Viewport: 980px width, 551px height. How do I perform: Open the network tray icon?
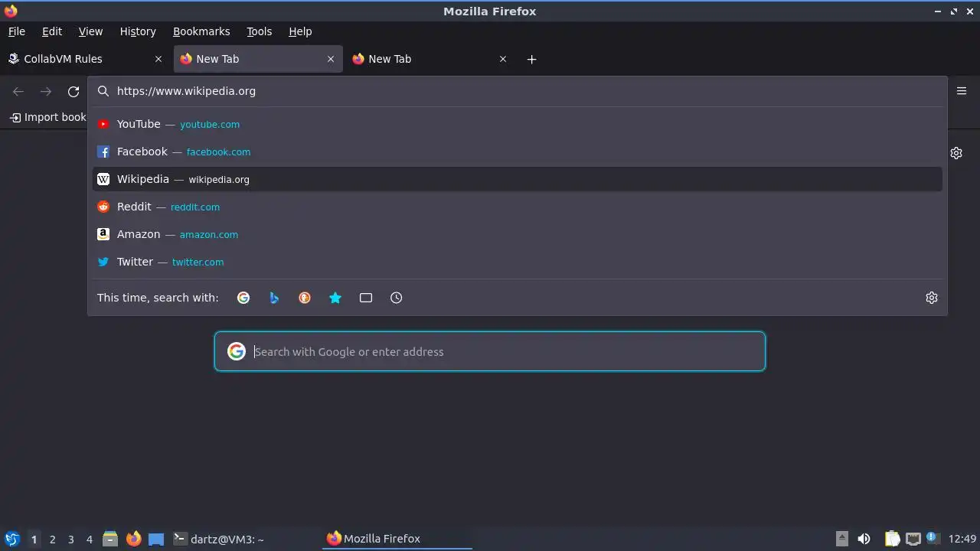(x=913, y=539)
